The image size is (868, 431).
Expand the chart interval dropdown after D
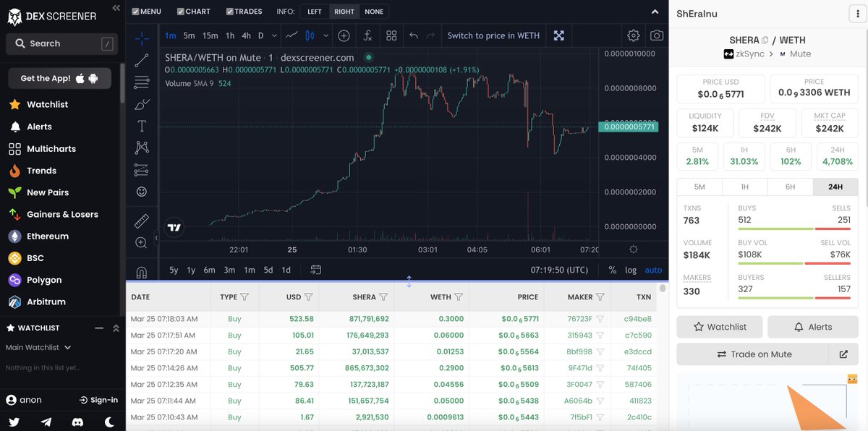(275, 35)
